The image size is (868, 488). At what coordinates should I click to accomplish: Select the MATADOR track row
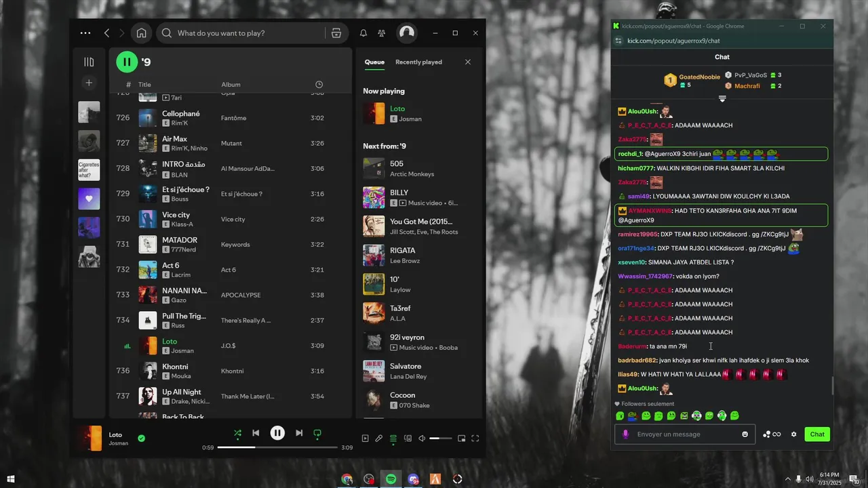click(230, 244)
